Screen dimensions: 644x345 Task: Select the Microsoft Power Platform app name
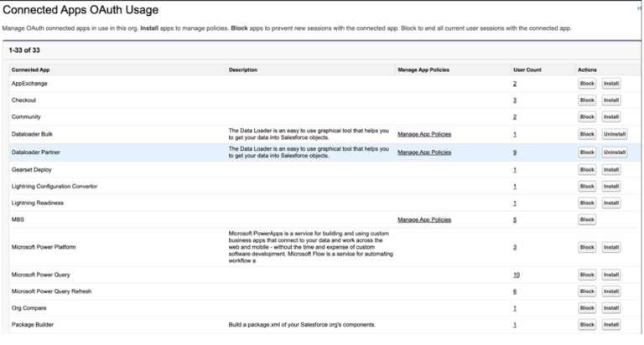(44, 247)
